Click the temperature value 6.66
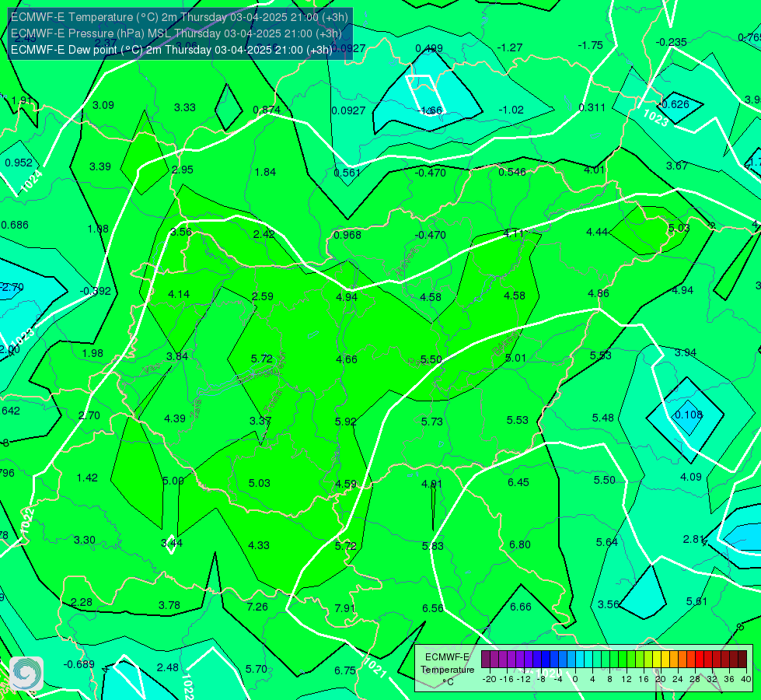 (521, 607)
